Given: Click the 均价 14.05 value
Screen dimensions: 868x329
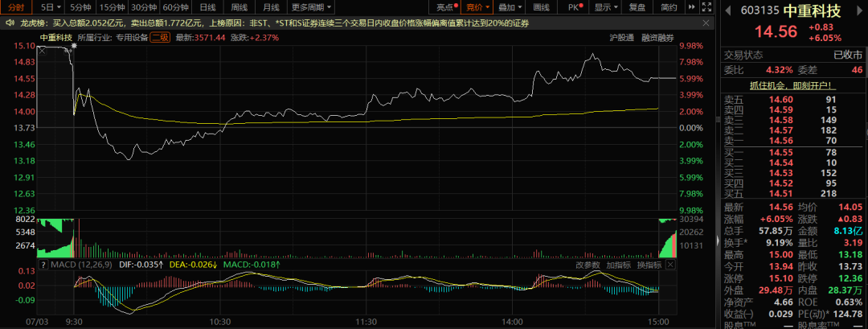Looking at the screenshot, I should pos(851,207).
